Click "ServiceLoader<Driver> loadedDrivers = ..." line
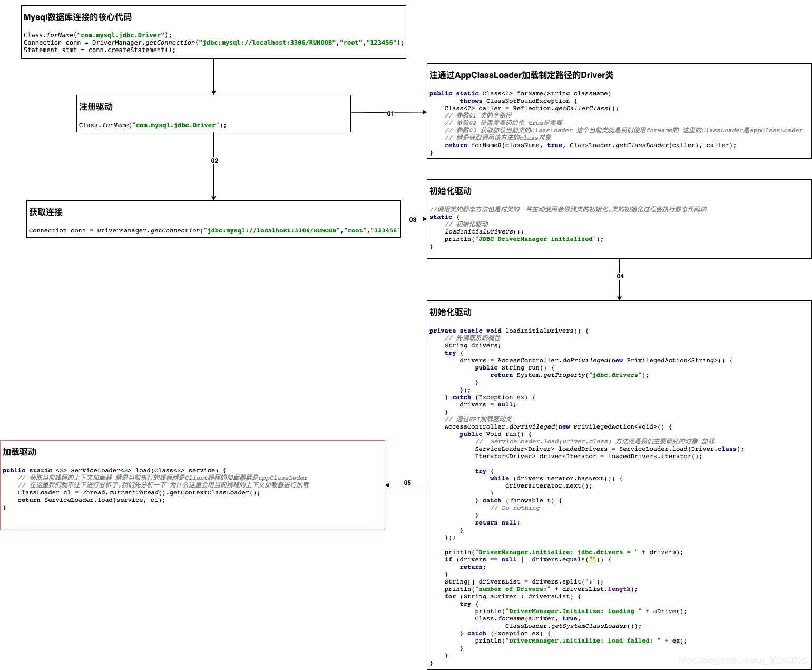 pyautogui.click(x=609, y=449)
